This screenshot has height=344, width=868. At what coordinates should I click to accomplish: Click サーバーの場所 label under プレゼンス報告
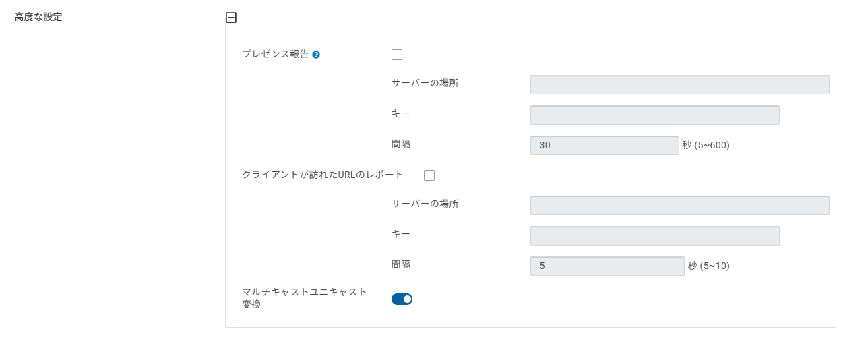pos(425,83)
